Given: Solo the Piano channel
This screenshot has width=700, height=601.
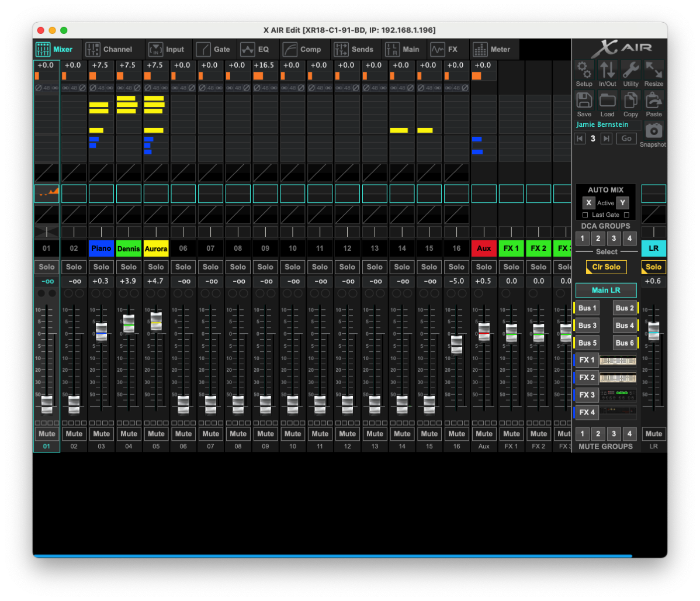Looking at the screenshot, I should tap(101, 267).
